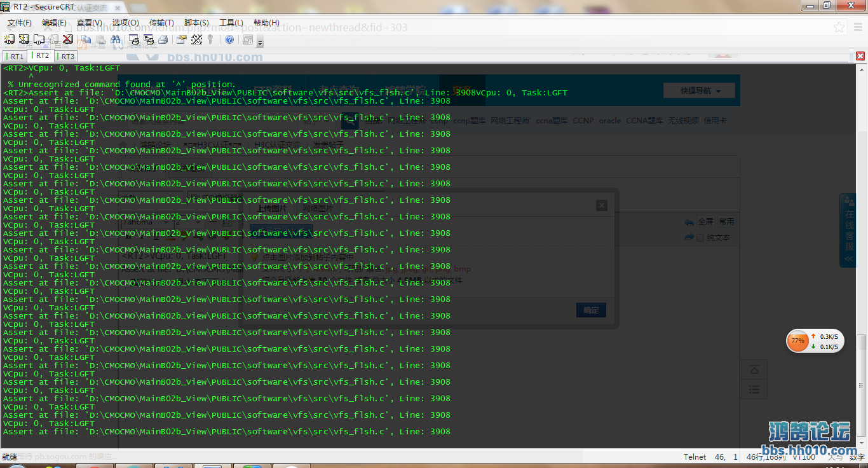Open the 查看(V) menu
This screenshot has height=468, width=868.
pyautogui.click(x=89, y=22)
